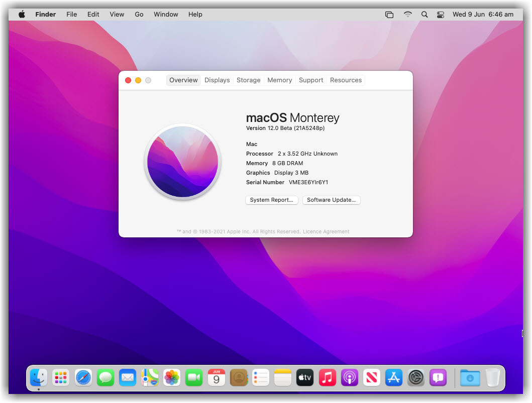Switch to the Memory tab
This screenshot has height=403, width=532.
pos(280,80)
